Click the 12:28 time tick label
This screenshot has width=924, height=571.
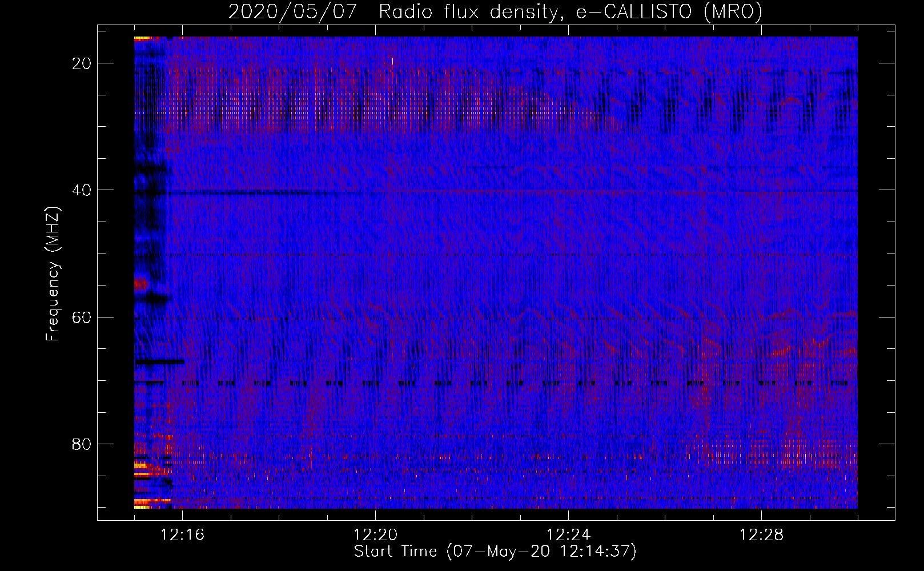pos(762,535)
